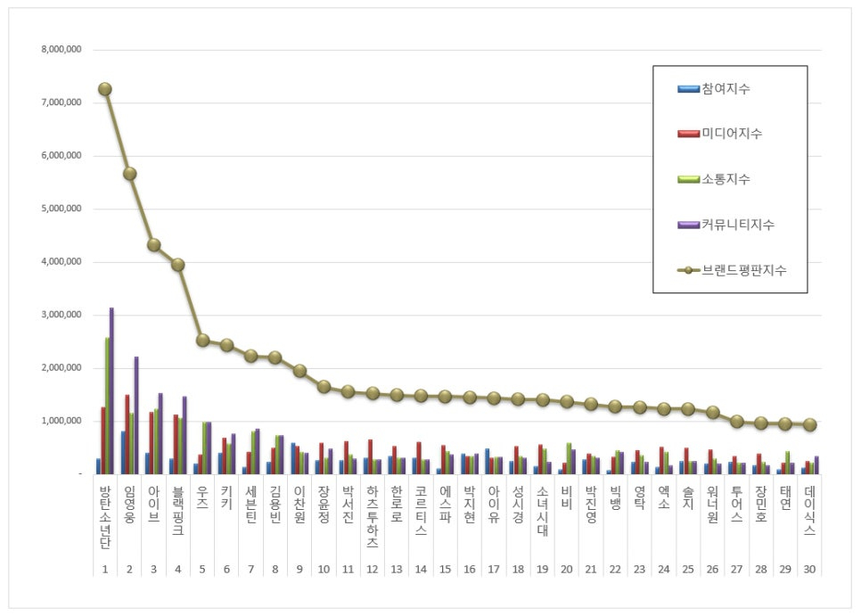861x616 pixels.
Task: Select rank number 30 on the x-axis
Action: click(809, 569)
